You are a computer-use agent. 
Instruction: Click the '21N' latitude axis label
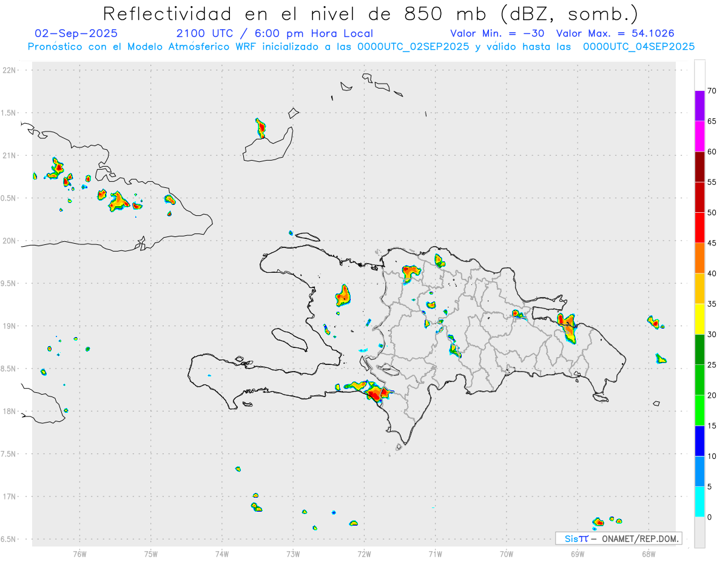(x=10, y=155)
